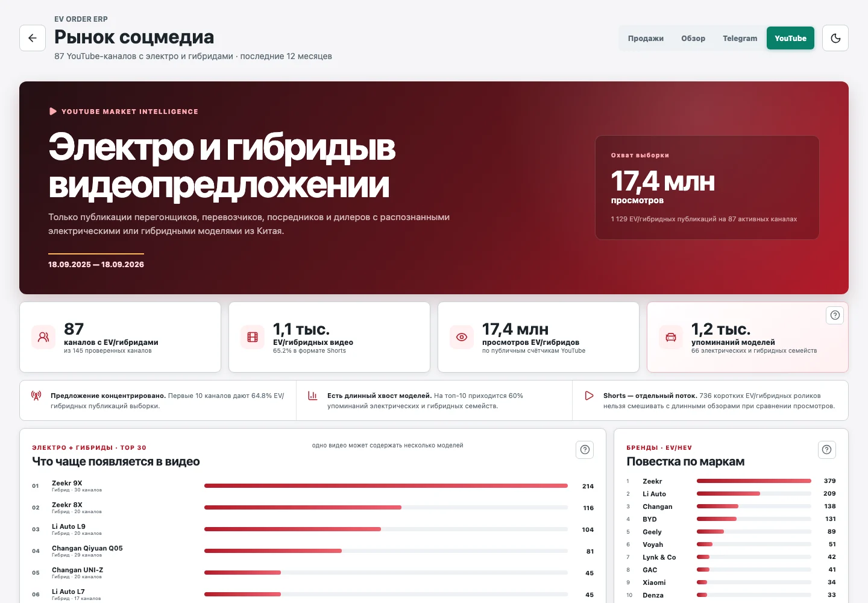Viewport: 868px width, 603px height.
Task: Select the Zeekr 9X row label
Action: coord(67,483)
